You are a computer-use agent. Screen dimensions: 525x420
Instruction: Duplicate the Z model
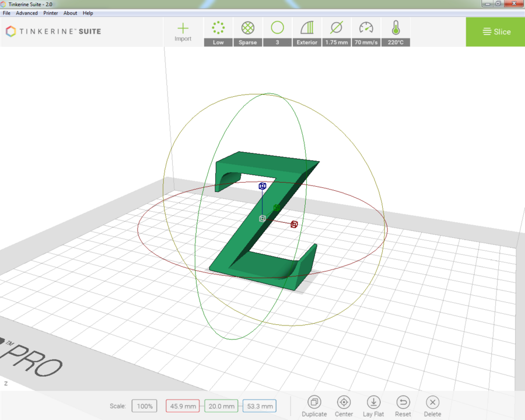pyautogui.click(x=314, y=405)
